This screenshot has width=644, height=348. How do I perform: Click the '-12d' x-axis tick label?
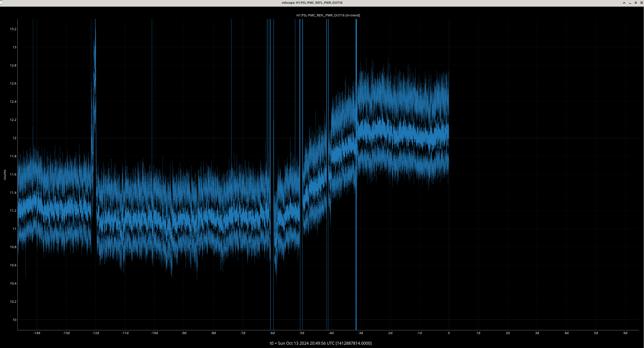[x=96, y=333]
